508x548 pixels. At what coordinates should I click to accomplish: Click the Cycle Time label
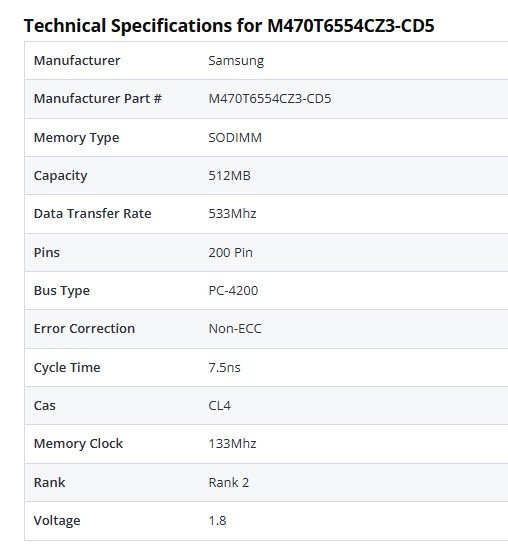click(67, 368)
